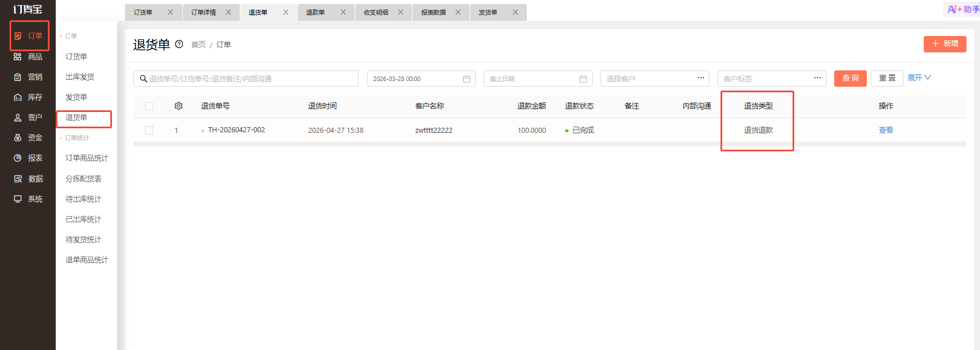980x350 pixels.
Task: Click the 截止日期 date field
Action: 538,79
